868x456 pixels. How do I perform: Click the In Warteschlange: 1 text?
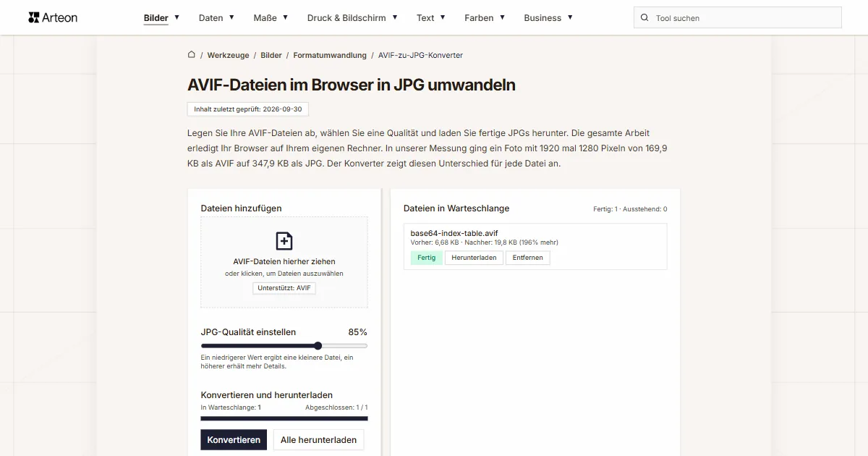(x=231, y=408)
